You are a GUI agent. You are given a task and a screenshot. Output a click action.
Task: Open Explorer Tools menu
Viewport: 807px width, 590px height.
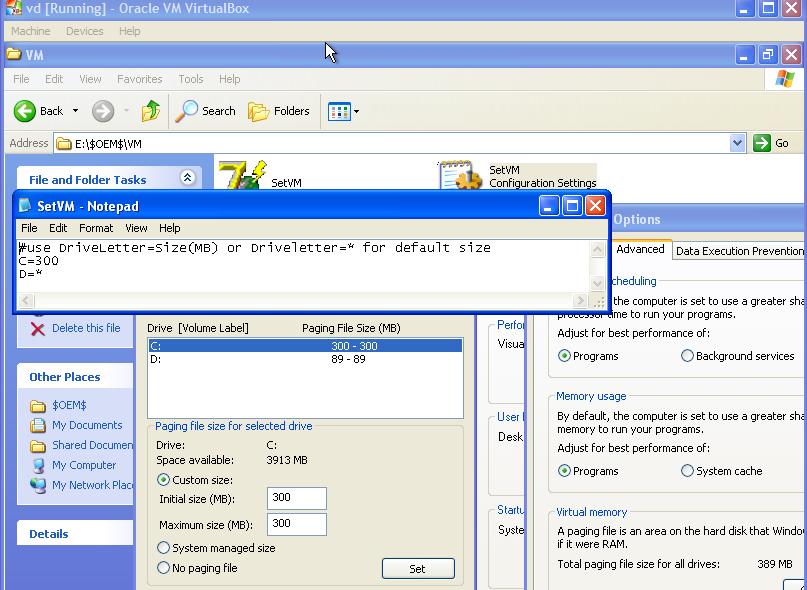191,79
